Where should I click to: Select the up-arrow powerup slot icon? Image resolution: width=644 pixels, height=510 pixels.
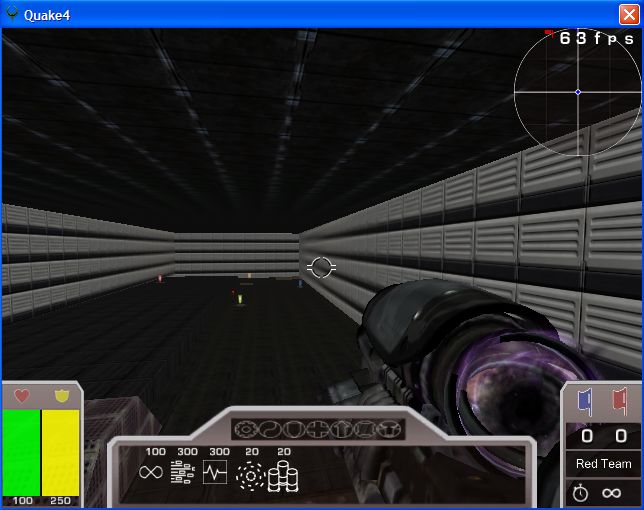tap(342, 430)
